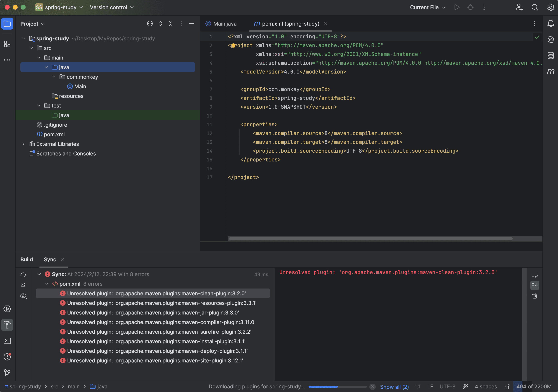Expand the External Libraries node
This screenshot has height=392, width=558.
(x=23, y=144)
